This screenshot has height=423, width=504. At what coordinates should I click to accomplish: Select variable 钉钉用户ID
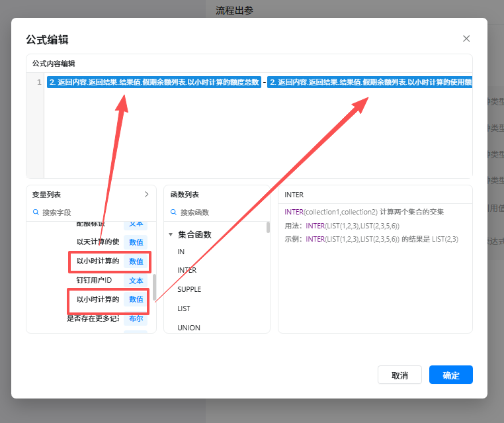[94, 280]
